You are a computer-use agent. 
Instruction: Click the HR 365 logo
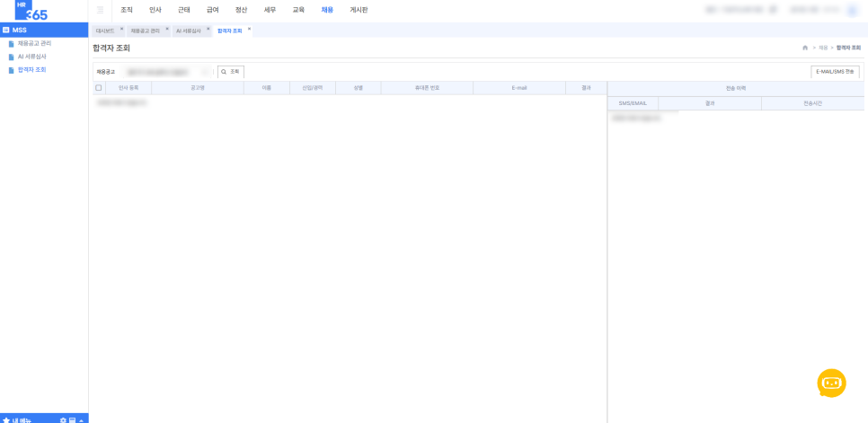point(31,10)
